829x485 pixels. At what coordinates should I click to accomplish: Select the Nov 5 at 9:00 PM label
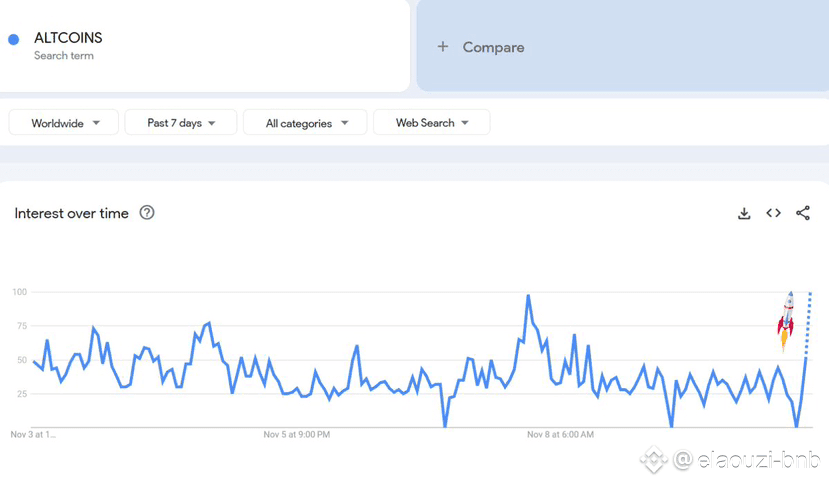pyautogui.click(x=297, y=435)
